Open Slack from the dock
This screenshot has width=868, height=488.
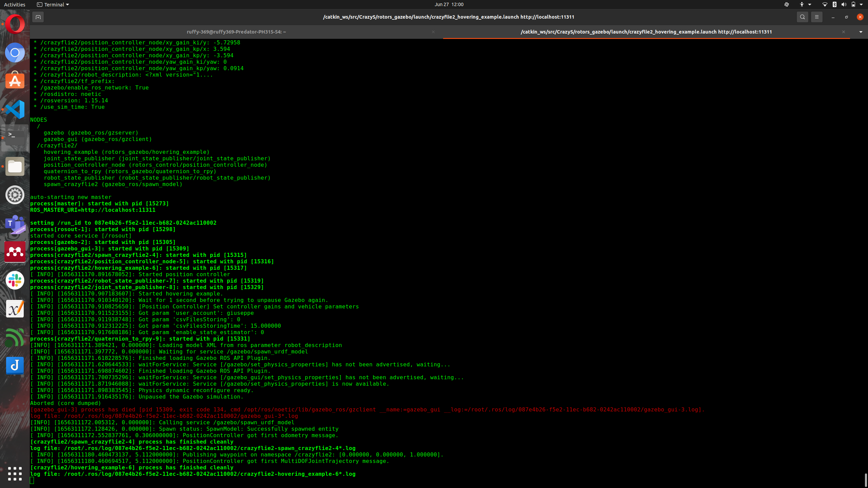click(15, 280)
